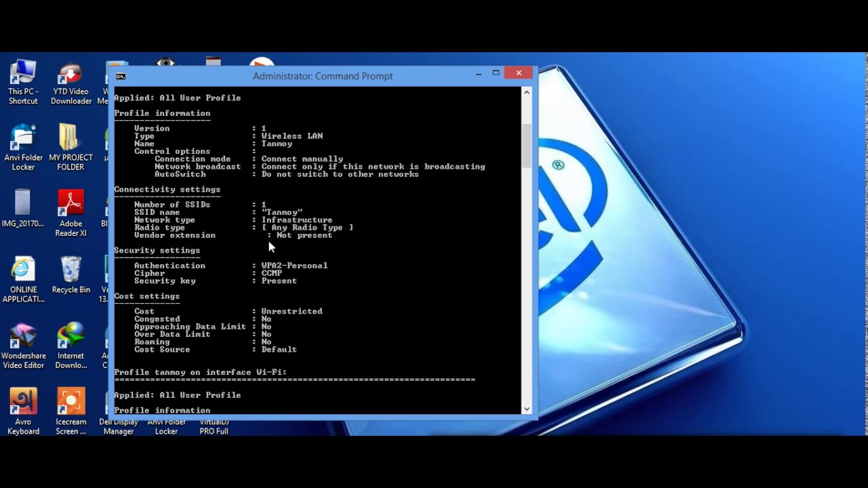This screenshot has width=868, height=488.
Task: Click scroll up arrow in Command Prompt
Action: coord(526,91)
